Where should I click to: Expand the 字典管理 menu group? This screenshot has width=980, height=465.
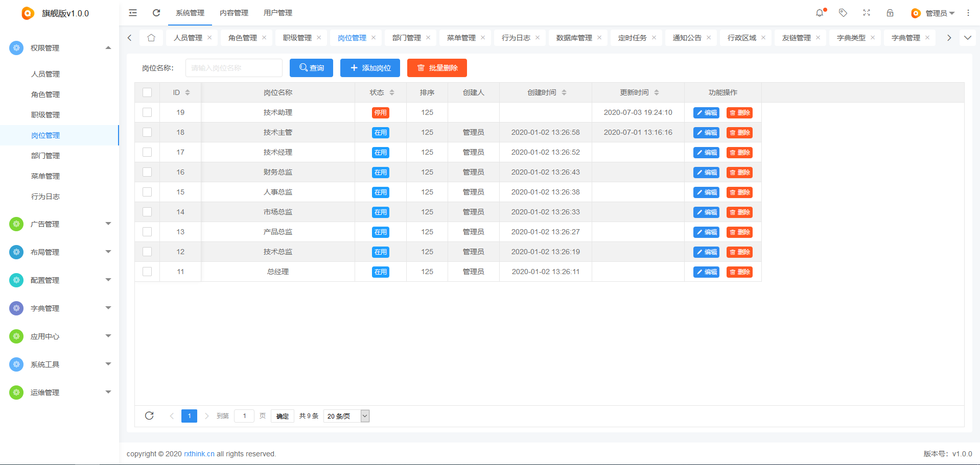tap(108, 308)
